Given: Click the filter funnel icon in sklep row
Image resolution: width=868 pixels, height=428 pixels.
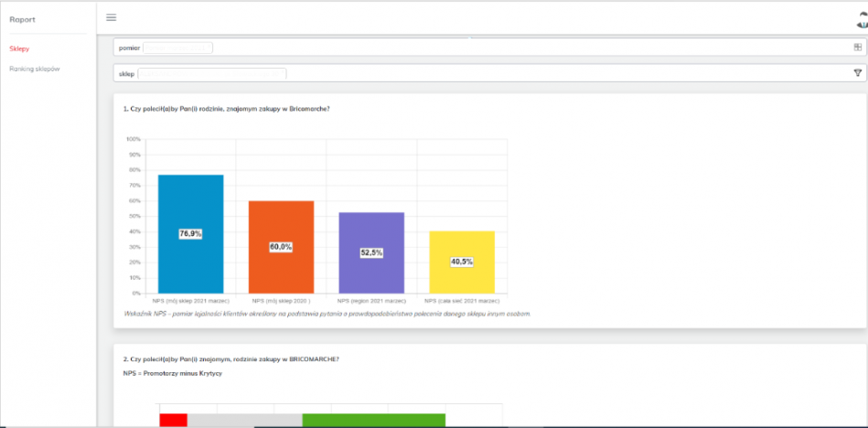Looking at the screenshot, I should click(x=857, y=73).
